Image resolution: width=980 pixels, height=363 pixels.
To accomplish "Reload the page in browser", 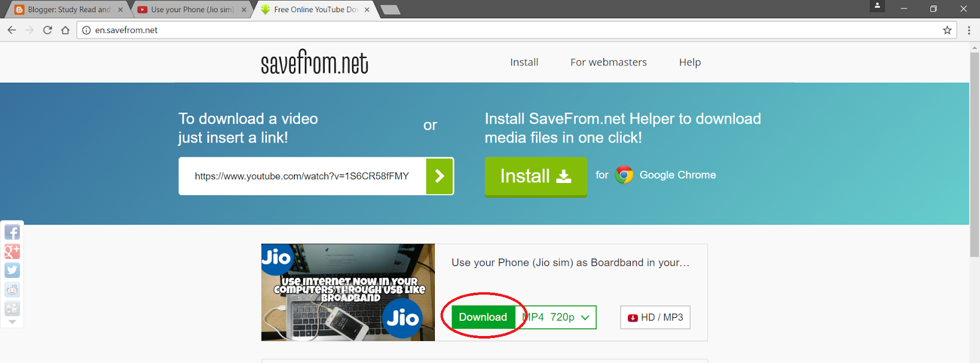I will [47, 30].
